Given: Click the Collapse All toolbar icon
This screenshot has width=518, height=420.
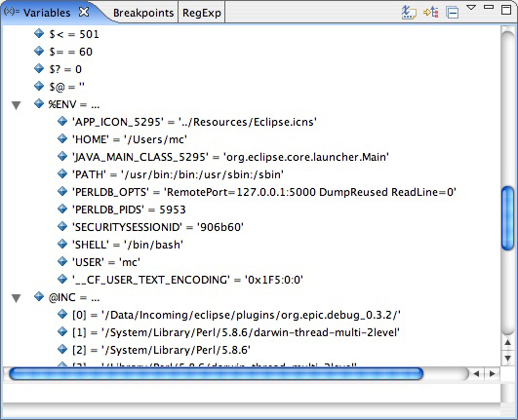Looking at the screenshot, I should 452,13.
